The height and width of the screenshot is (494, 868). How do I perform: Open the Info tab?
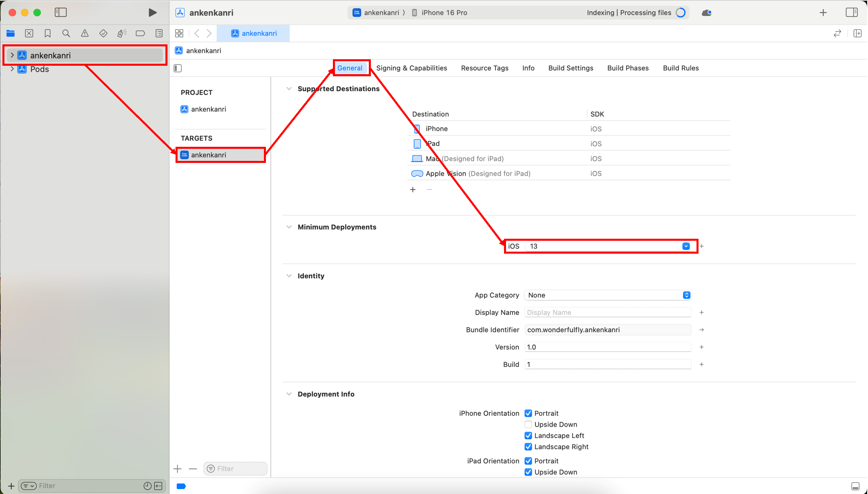528,68
